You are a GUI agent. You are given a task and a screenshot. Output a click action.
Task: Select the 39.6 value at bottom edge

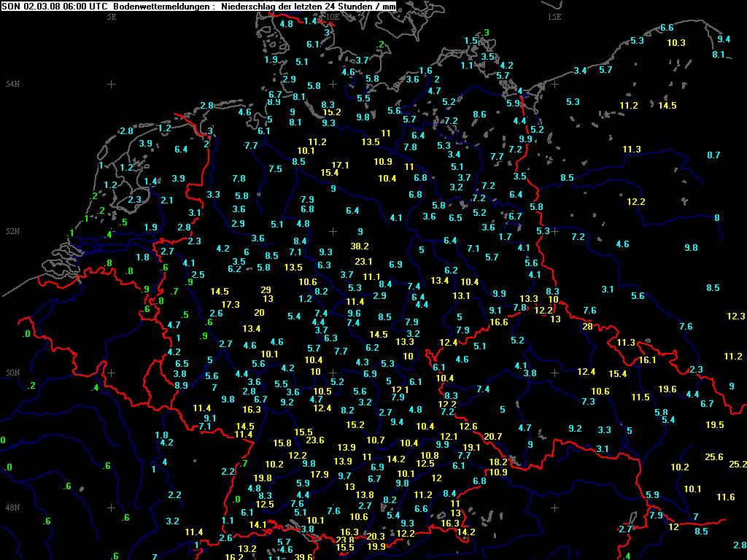[303, 556]
